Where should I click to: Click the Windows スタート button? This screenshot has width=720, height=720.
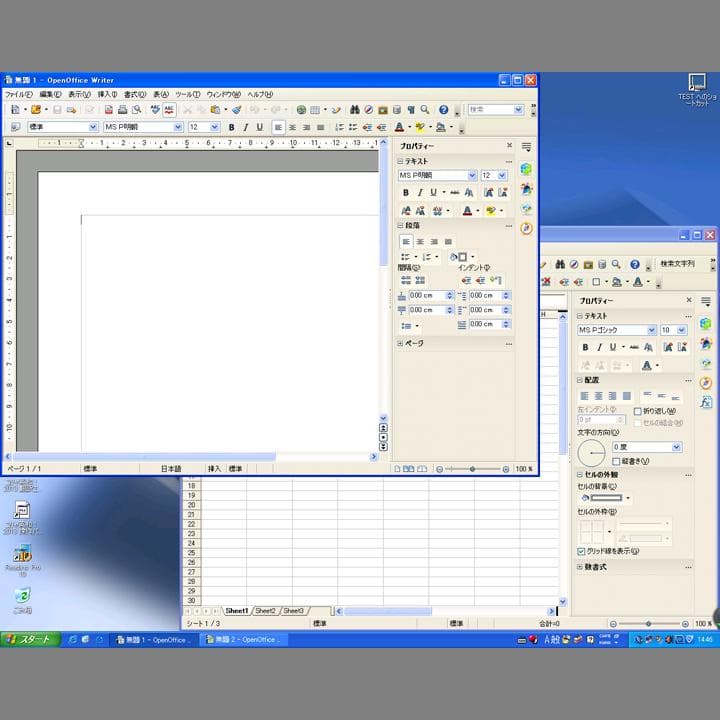(x=30, y=639)
